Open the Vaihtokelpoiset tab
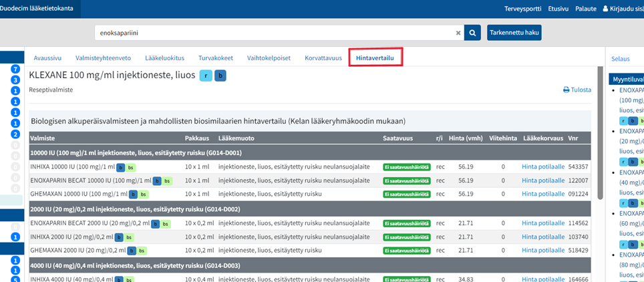 [269, 58]
